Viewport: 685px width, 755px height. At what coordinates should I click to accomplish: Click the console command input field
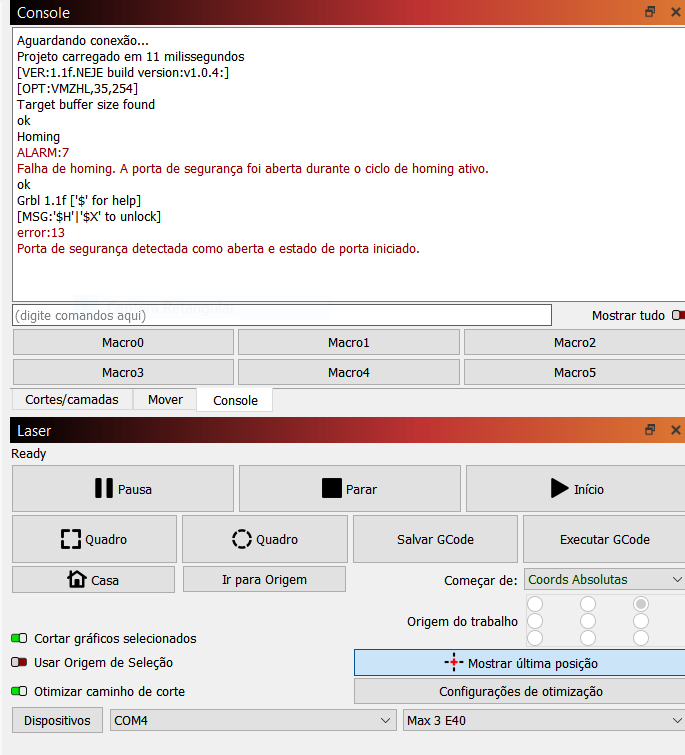[281, 315]
